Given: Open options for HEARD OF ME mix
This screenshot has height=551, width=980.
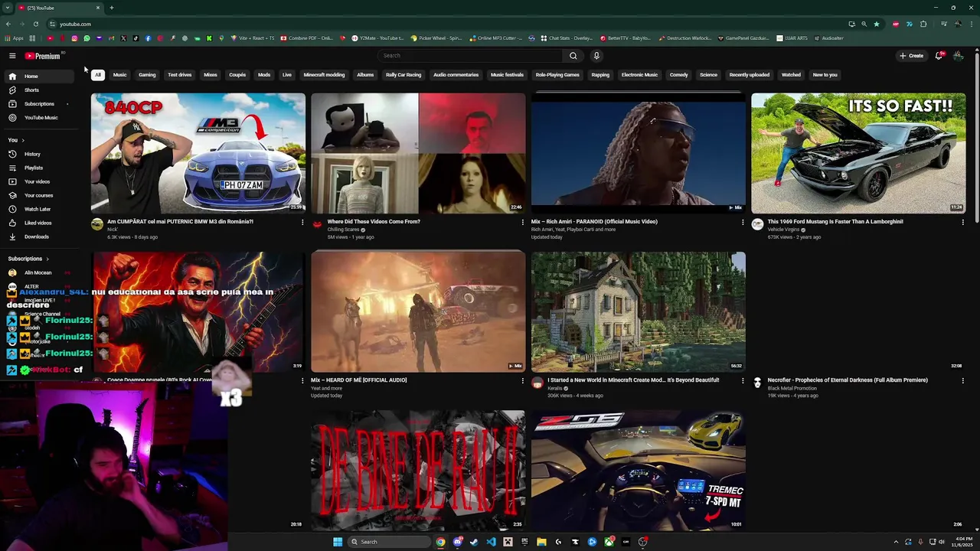Looking at the screenshot, I should [x=523, y=381].
